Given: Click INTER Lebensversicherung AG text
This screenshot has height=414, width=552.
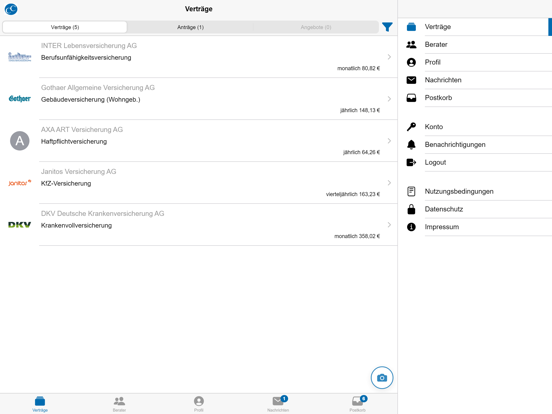Looking at the screenshot, I should [89, 46].
